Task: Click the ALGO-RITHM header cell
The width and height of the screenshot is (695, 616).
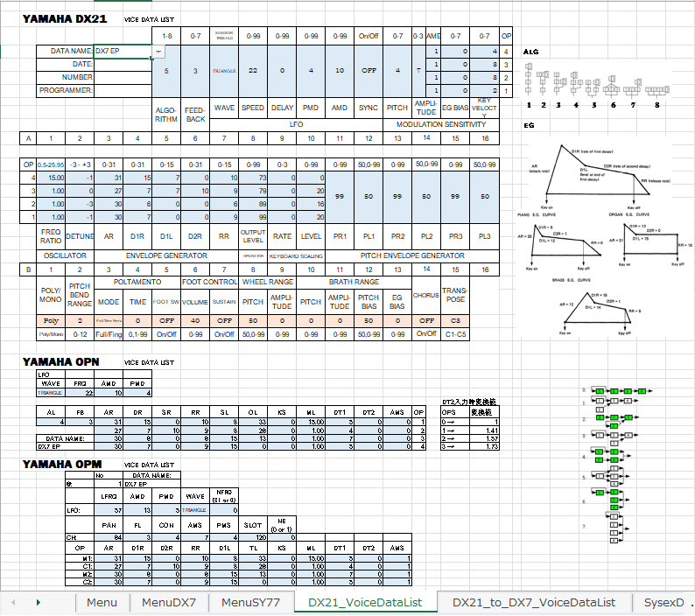Action: 166,115
